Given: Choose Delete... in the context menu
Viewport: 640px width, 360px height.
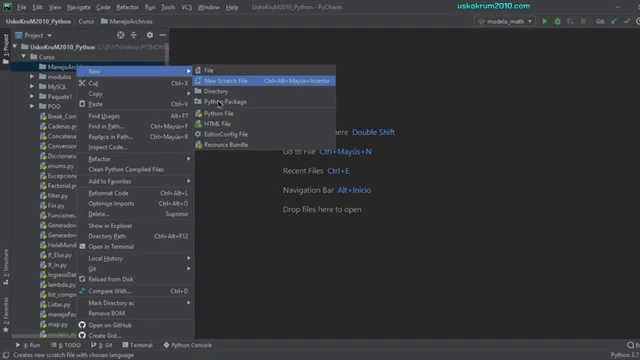Looking at the screenshot, I should click(135, 214).
